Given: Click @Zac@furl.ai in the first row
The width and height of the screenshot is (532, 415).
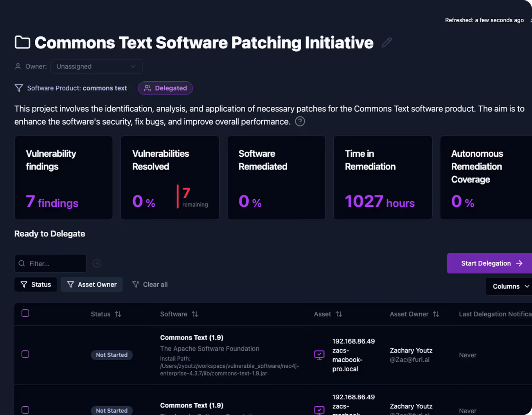Looking at the screenshot, I should (410, 360).
